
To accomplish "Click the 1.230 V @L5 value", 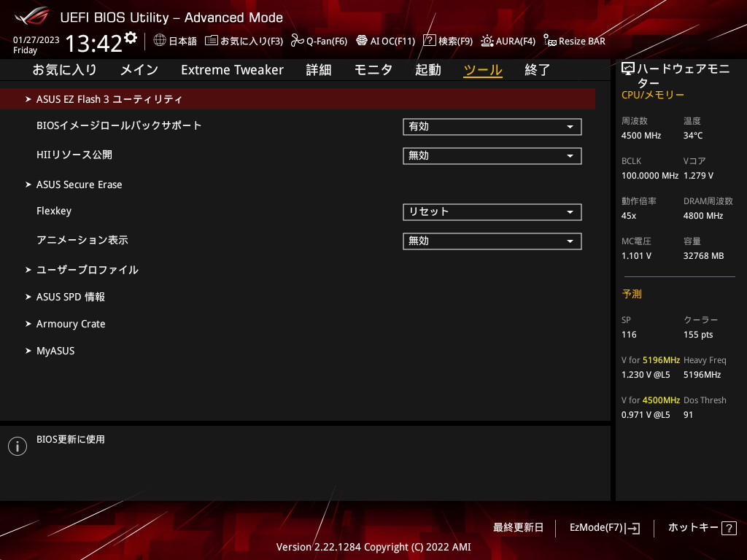I will click(646, 374).
